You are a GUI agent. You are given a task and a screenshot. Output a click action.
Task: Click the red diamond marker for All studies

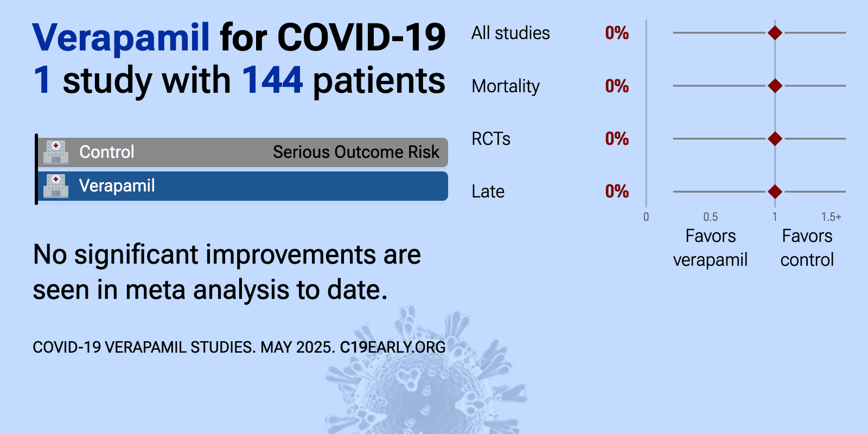[775, 33]
